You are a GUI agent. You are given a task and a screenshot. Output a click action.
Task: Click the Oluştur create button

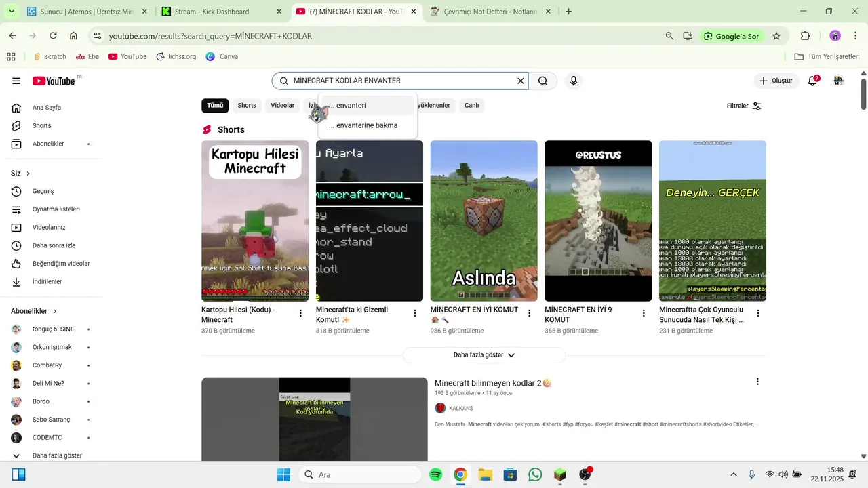776,81
